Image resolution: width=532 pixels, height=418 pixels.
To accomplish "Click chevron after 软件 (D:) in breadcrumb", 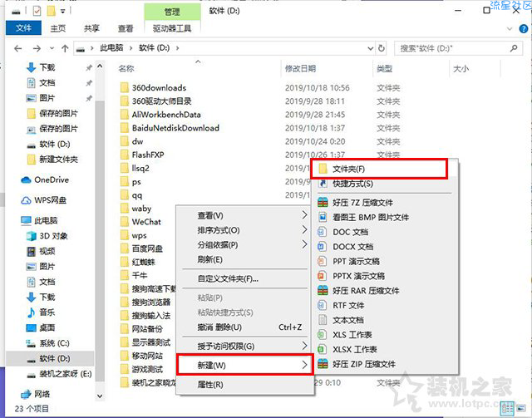I will (x=177, y=48).
